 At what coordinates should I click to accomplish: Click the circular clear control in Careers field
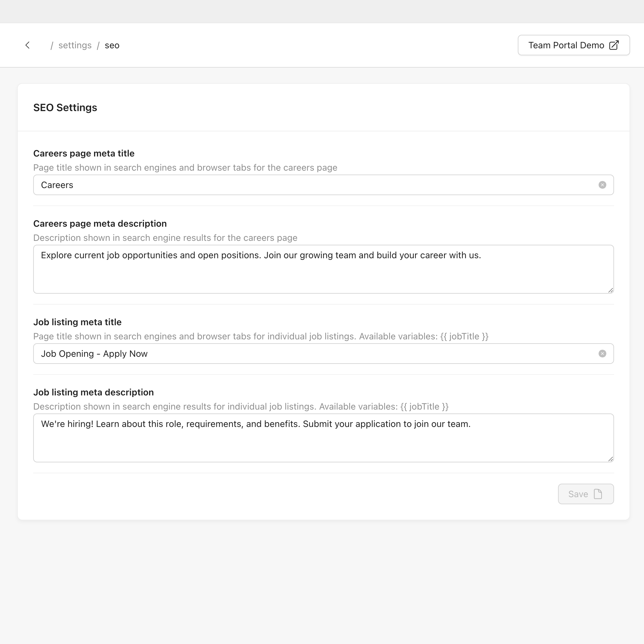click(602, 185)
